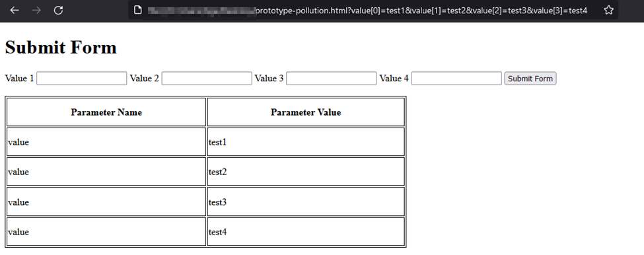
Task: Click into the Value 1 input field
Action: click(x=82, y=79)
